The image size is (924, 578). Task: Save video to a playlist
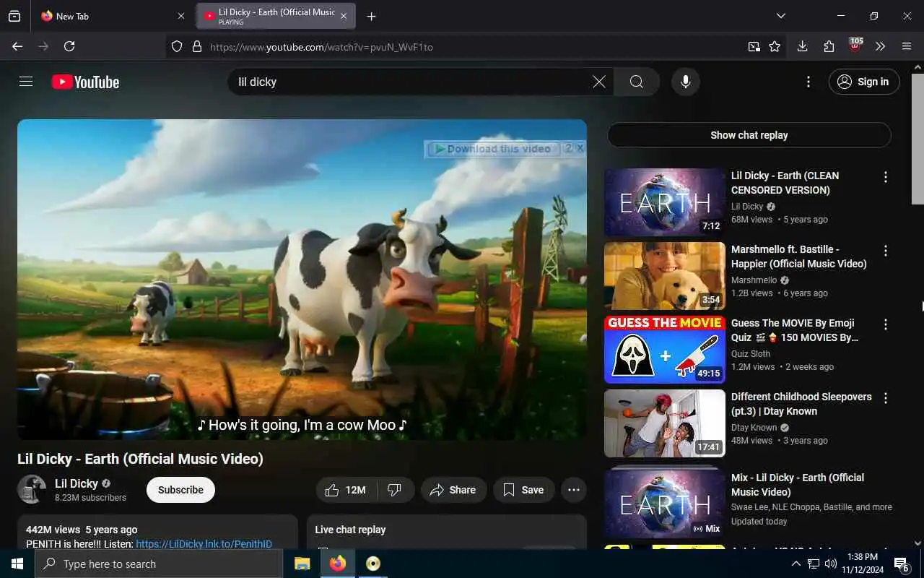pos(523,490)
